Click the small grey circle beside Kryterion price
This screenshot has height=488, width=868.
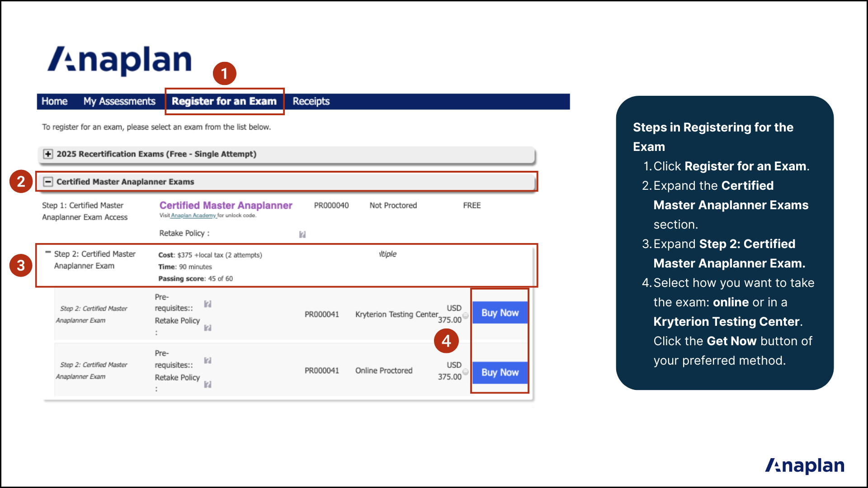click(x=465, y=315)
